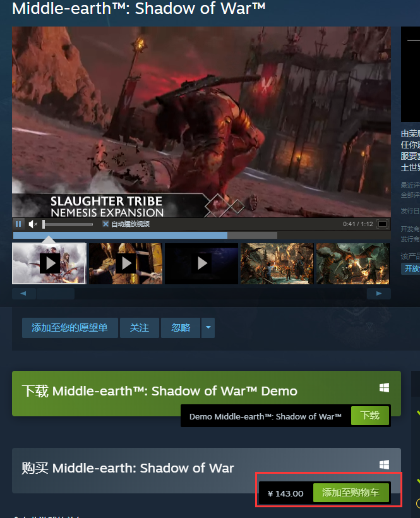Open the battle scene screenshot thumbnail
420x518 pixels.
coord(277,263)
